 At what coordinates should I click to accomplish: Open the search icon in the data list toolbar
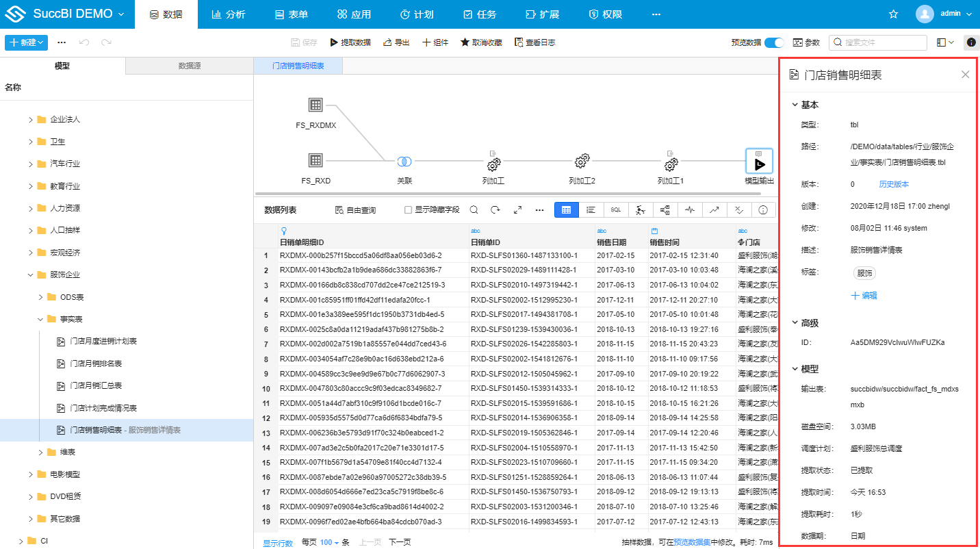pyautogui.click(x=474, y=210)
